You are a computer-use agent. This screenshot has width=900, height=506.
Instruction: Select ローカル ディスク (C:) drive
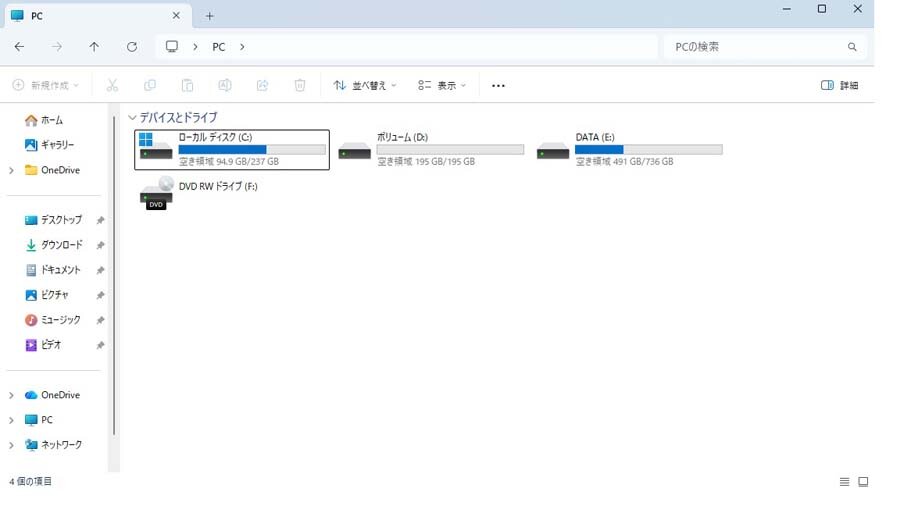[232, 150]
